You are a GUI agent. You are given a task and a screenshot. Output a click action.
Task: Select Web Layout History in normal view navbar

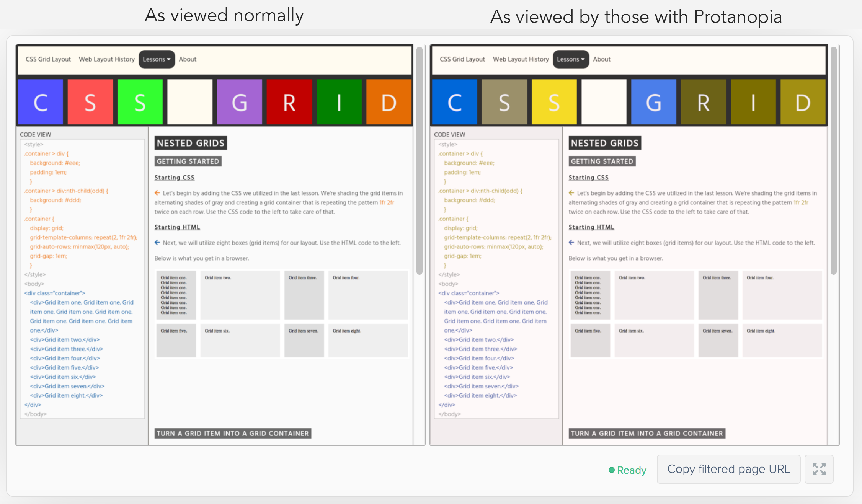106,59
